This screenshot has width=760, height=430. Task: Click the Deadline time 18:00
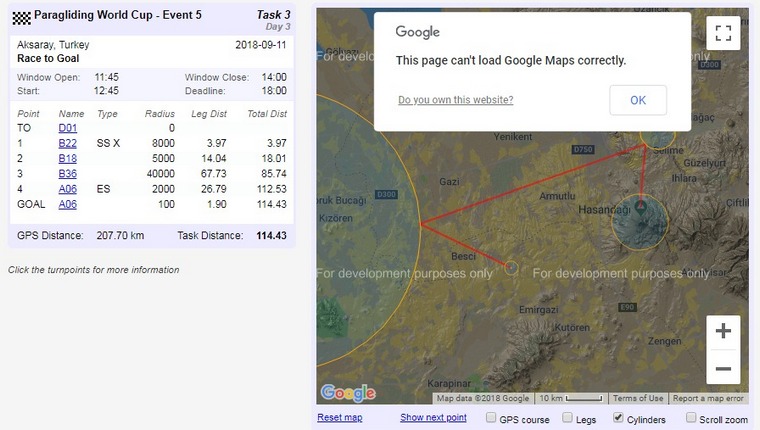point(274,91)
